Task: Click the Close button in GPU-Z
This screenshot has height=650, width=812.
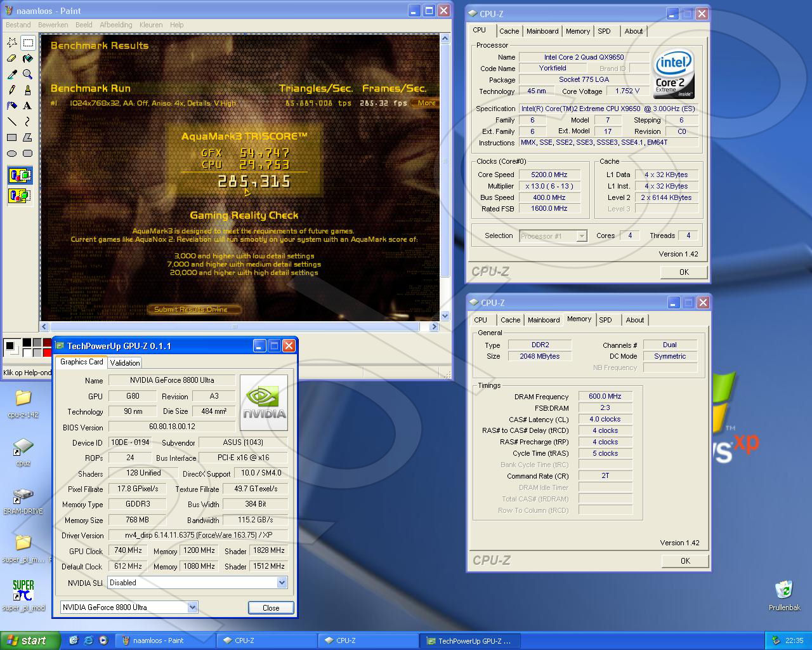Action: point(271,607)
